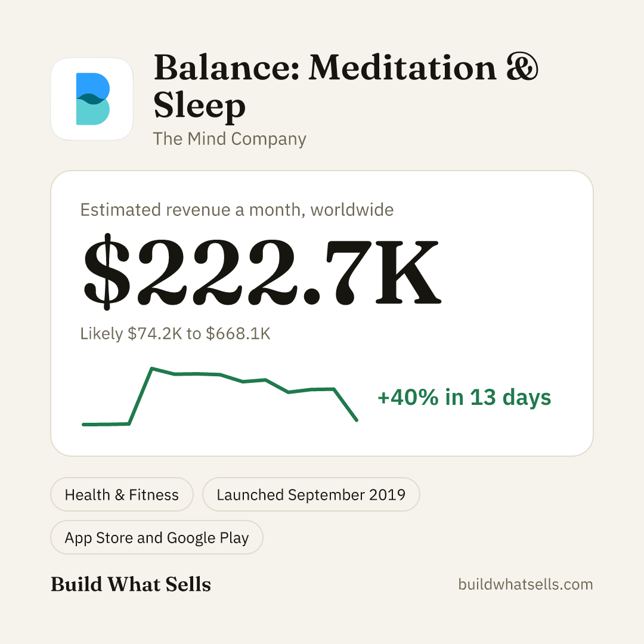The height and width of the screenshot is (644, 644).
Task: Click The Mind Company developer name
Action: 230,139
